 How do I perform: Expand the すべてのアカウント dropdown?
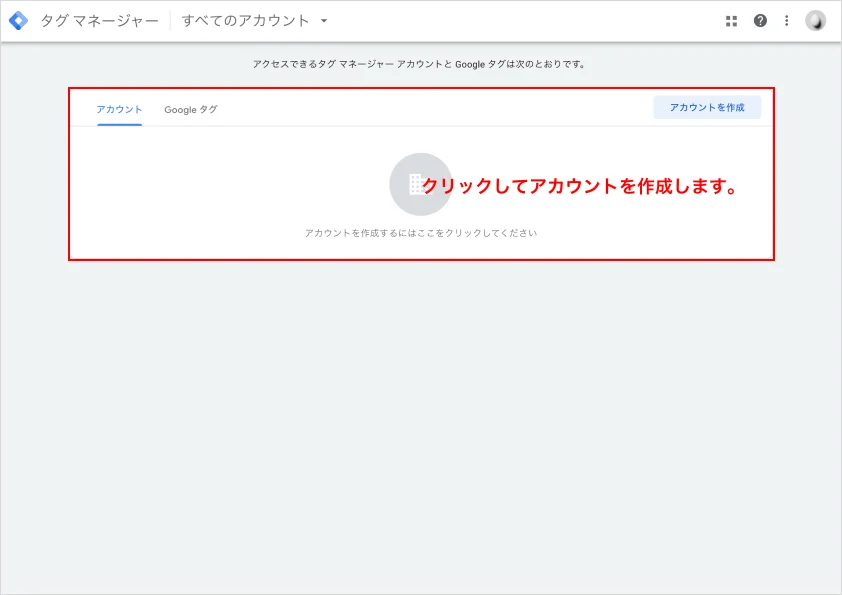[x=255, y=21]
